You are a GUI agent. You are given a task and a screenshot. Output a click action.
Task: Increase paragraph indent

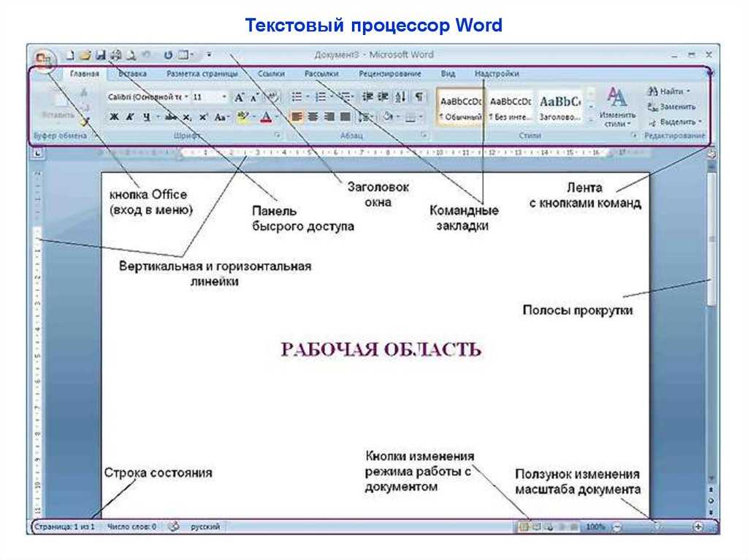coord(383,97)
